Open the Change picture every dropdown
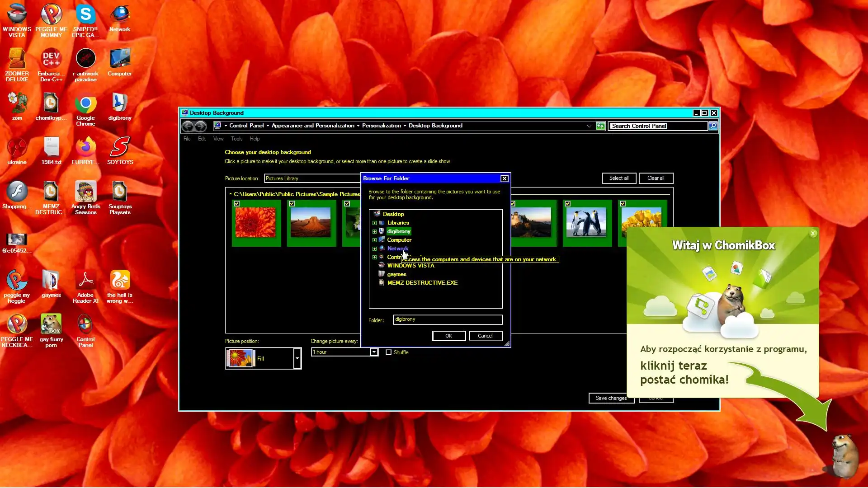 pos(374,352)
